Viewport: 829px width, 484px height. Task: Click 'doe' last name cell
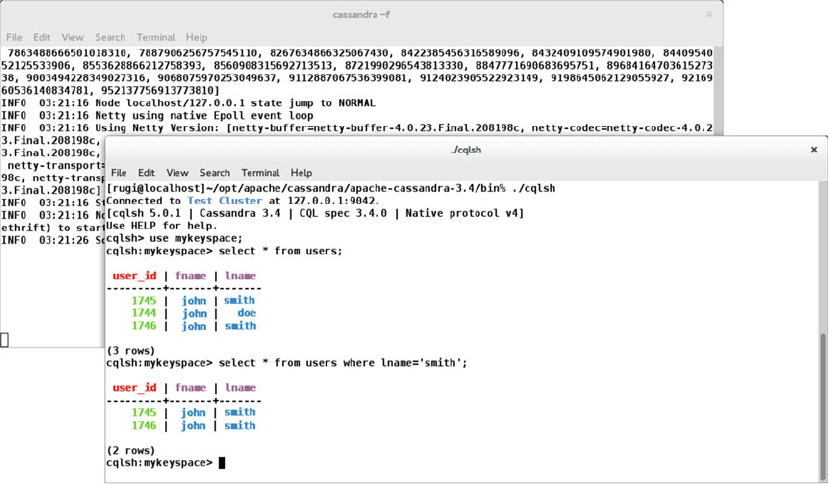pyautogui.click(x=246, y=313)
